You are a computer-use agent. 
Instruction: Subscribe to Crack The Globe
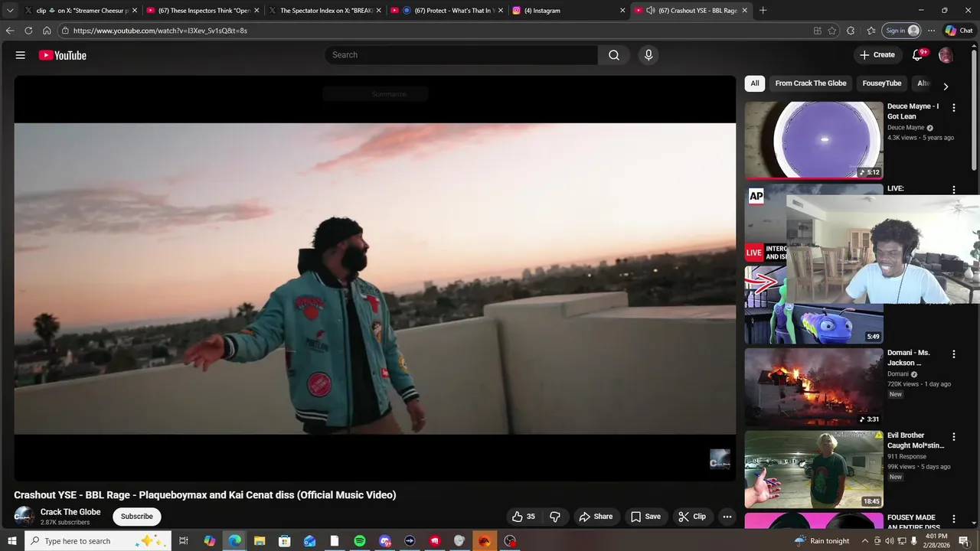pyautogui.click(x=137, y=517)
